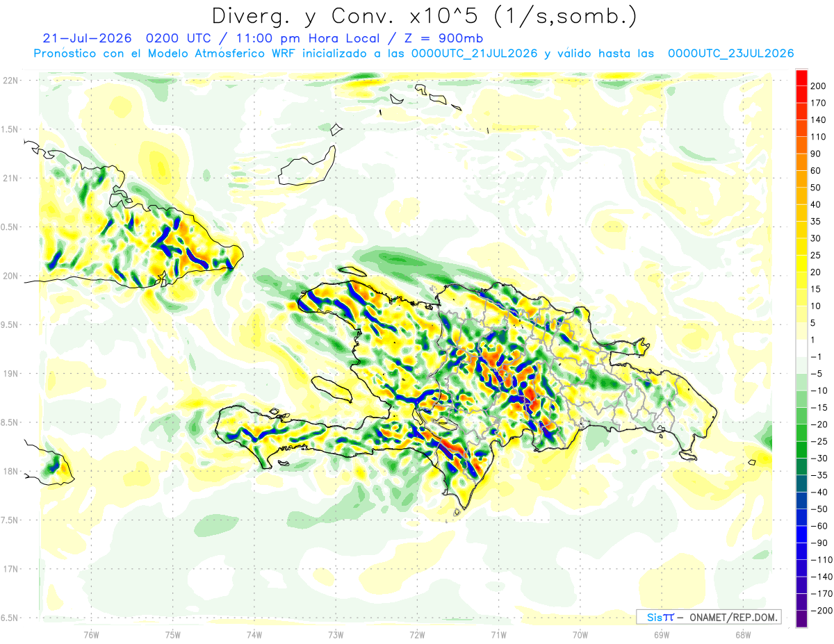Screen dimensions: 834x644
Task: Click the '-90' colorbar label
Action: (x=820, y=543)
